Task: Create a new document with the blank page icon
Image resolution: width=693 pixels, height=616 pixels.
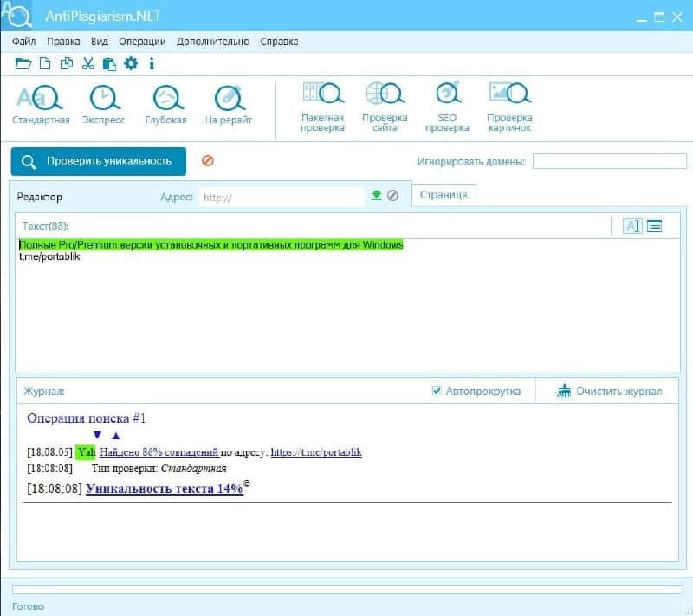Action: pos(45,63)
